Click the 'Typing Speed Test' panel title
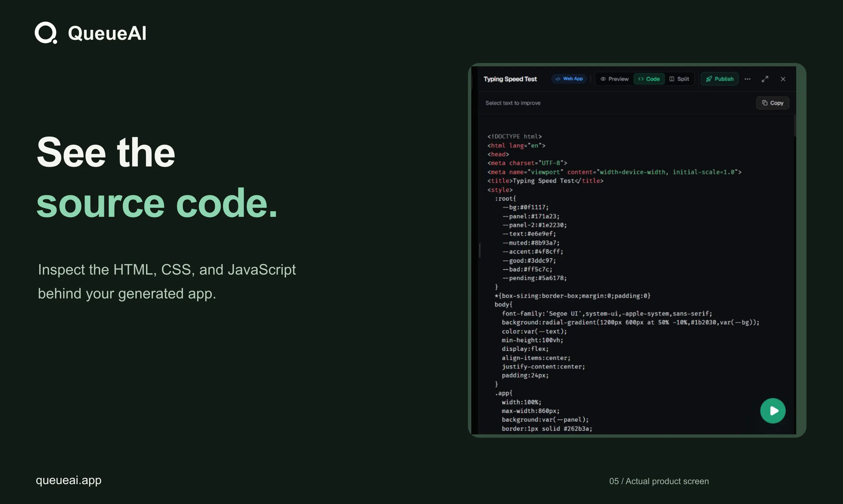The image size is (843, 504). point(510,79)
